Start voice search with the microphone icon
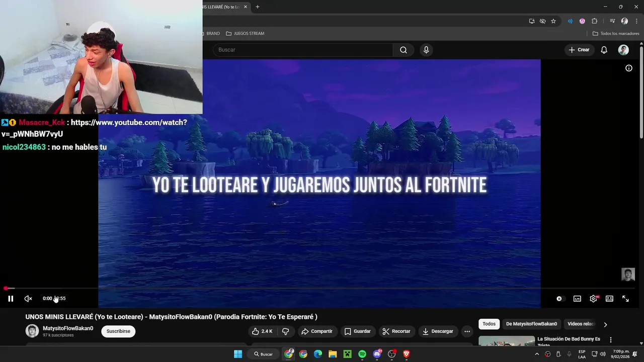 pyautogui.click(x=426, y=50)
